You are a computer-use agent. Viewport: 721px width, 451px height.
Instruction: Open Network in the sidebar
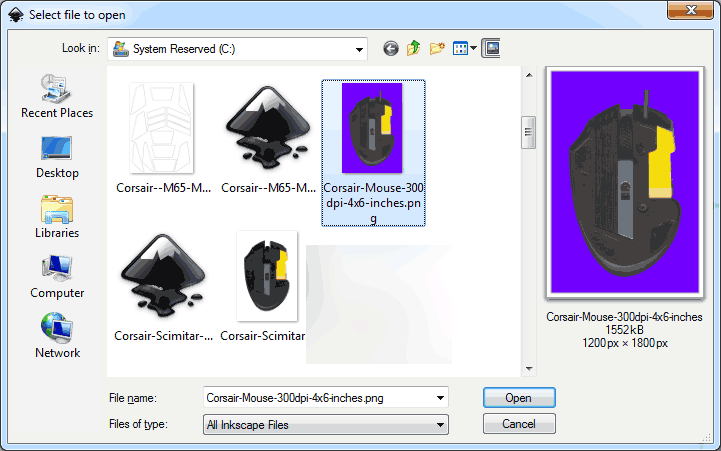57,337
